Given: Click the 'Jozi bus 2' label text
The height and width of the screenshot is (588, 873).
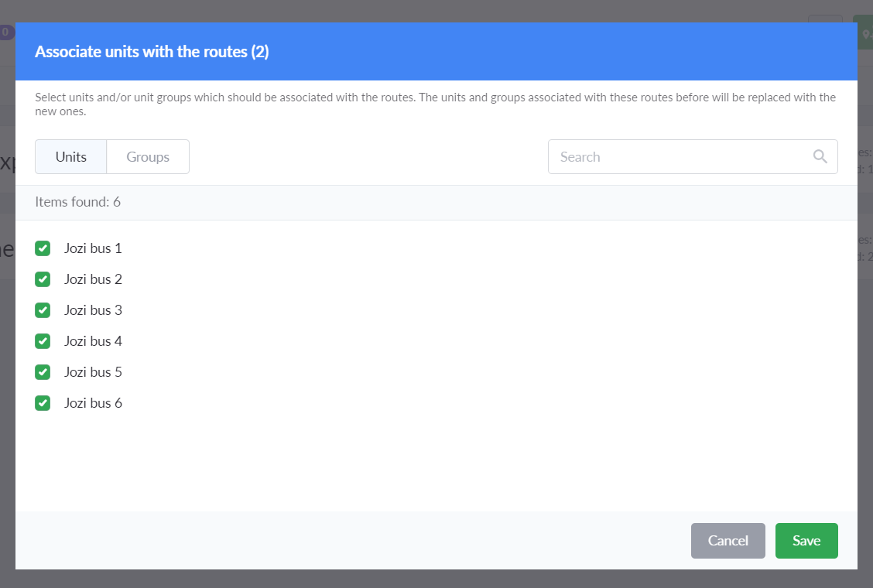Looking at the screenshot, I should pyautogui.click(x=93, y=279).
